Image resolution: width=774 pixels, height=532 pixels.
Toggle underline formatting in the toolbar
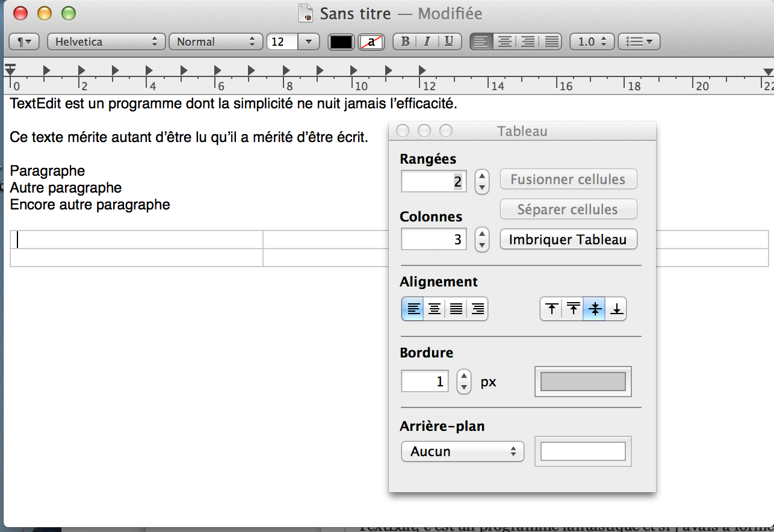(449, 42)
